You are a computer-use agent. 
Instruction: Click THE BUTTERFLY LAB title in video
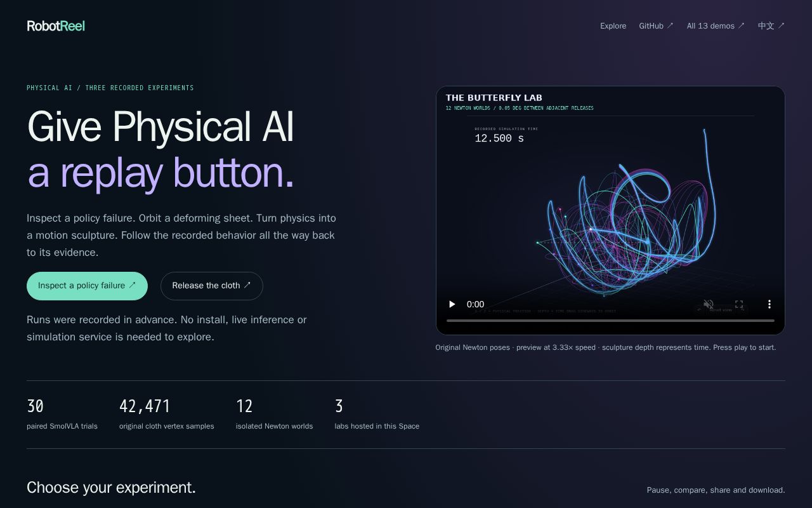click(494, 98)
